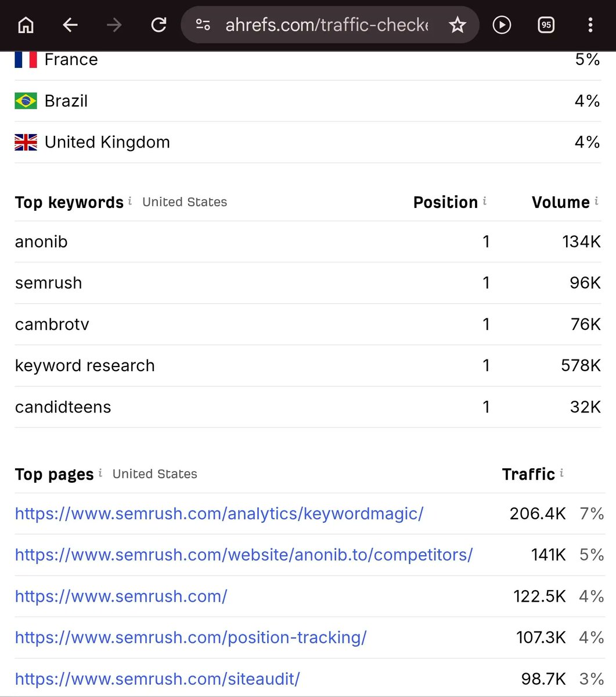Select the keyword research row
Screen dimensions: 616x697
tap(308, 365)
